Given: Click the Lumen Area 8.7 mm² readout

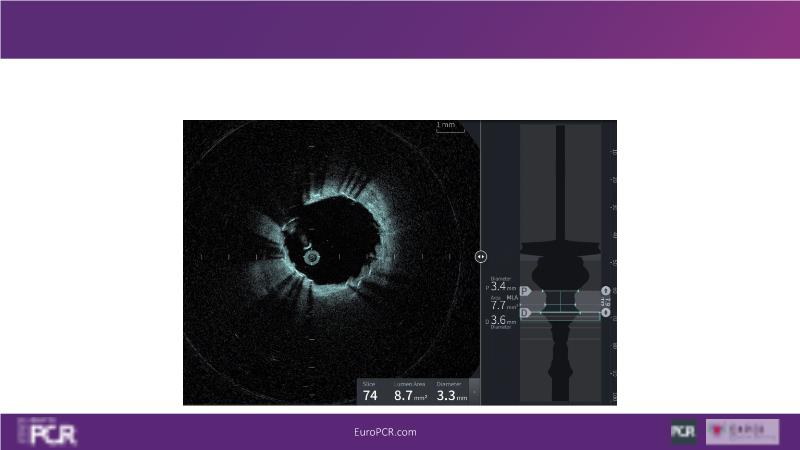Looking at the screenshot, I should click(410, 395).
